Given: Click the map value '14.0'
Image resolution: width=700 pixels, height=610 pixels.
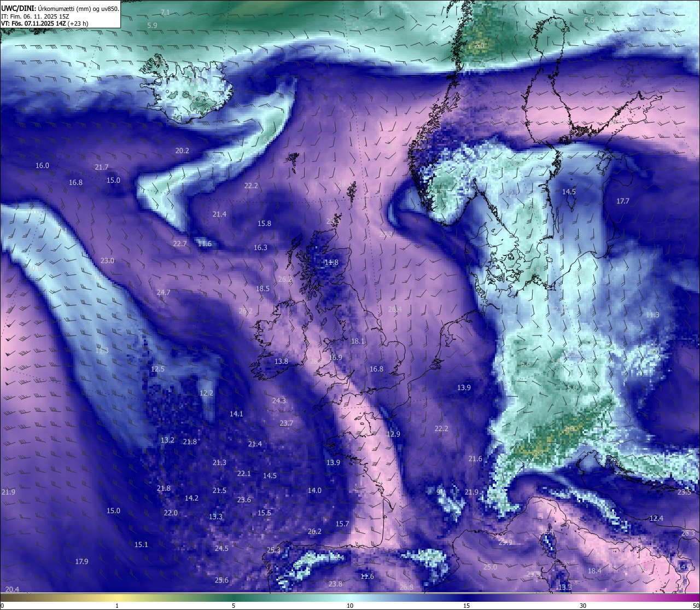Looking at the screenshot, I should 314,490.
